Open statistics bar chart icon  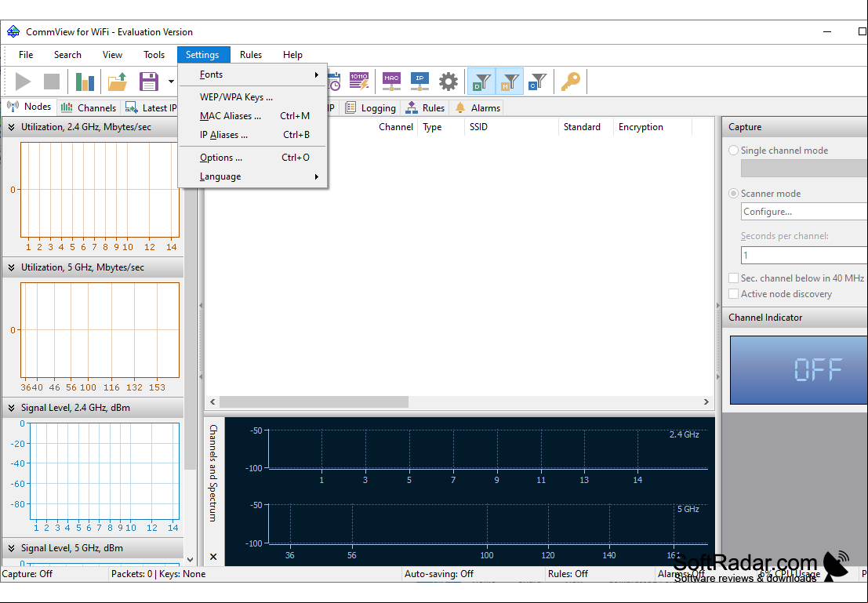(x=85, y=82)
